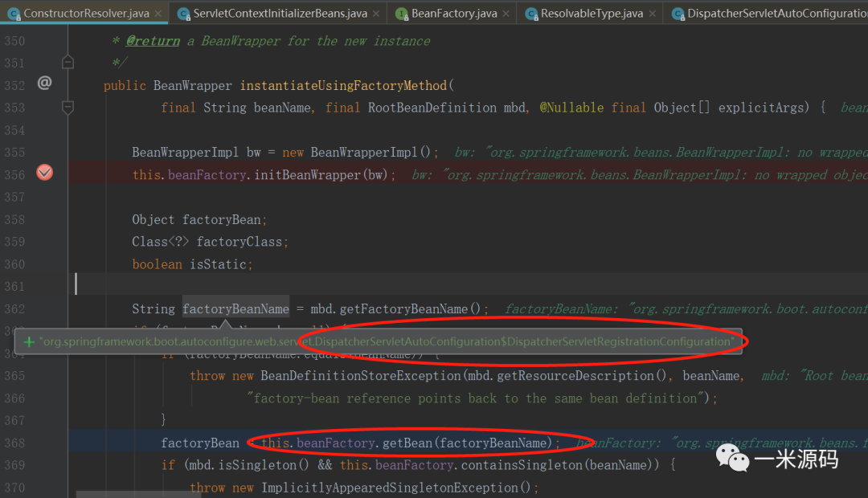Click line number 368 in the gutter
Image resolution: width=868 pixels, height=498 pixels.
click(14, 443)
